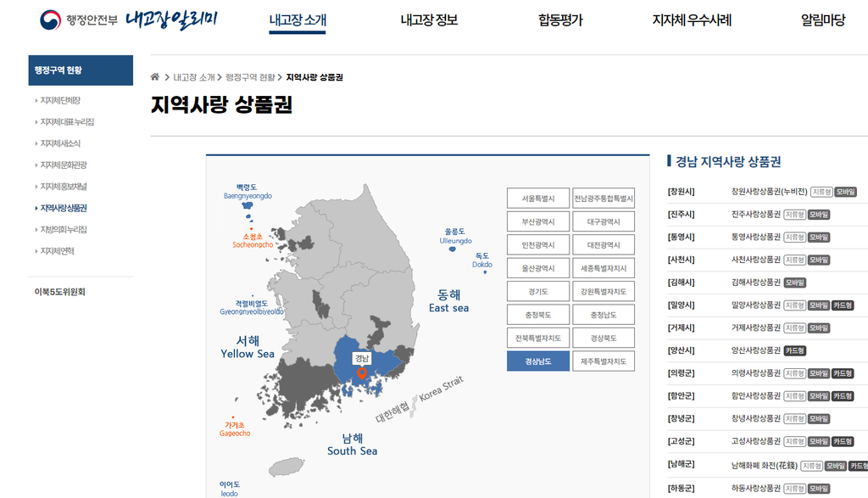Select 지자체문화관광 in the sidebar
Viewport: 868px width, 498px height.
[x=63, y=165]
